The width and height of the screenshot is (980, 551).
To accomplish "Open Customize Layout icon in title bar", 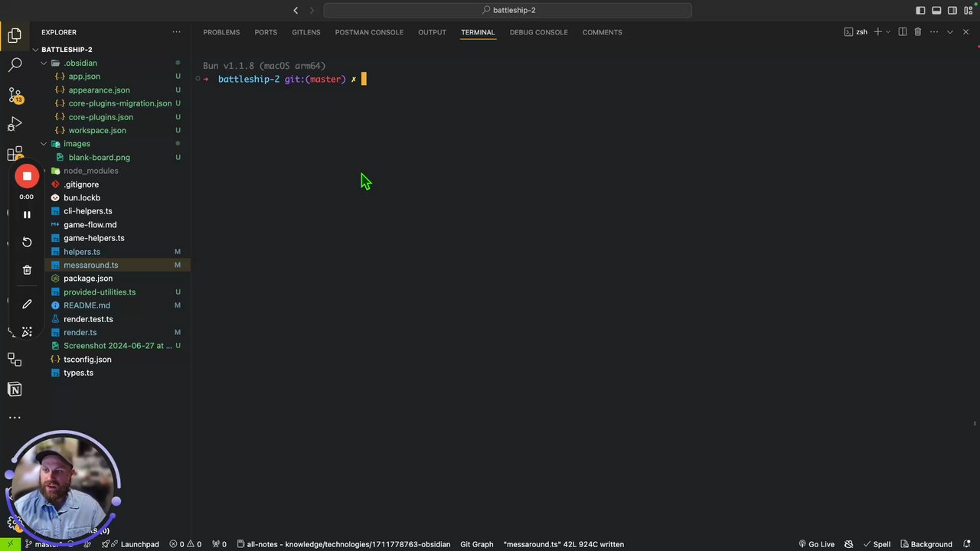I will coord(969,10).
